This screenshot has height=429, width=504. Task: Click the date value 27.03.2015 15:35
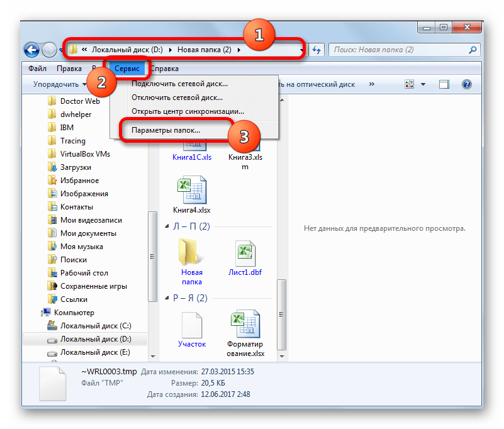(228, 372)
